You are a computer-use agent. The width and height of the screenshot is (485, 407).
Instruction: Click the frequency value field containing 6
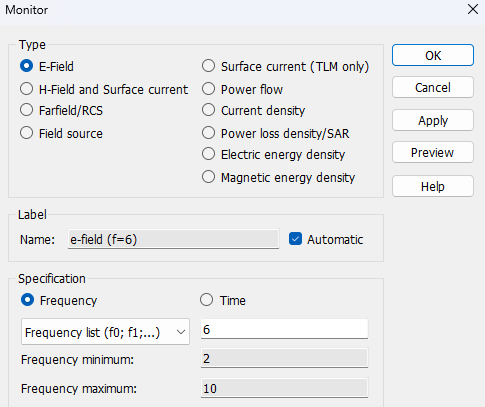[284, 329]
